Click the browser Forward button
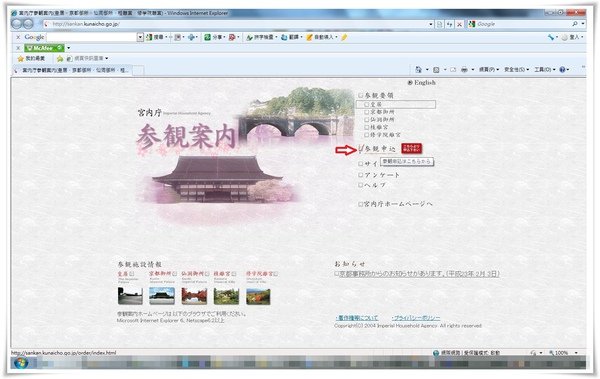 pyautogui.click(x=28, y=24)
